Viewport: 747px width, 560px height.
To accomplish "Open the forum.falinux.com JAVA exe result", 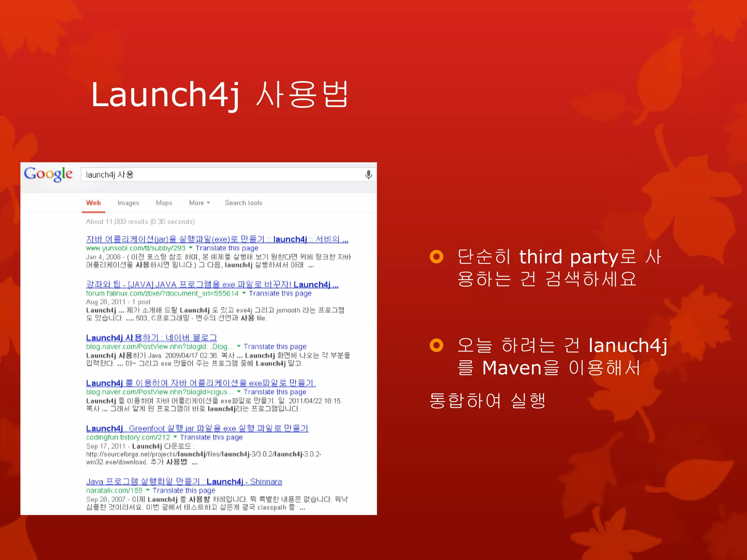I will (212, 284).
